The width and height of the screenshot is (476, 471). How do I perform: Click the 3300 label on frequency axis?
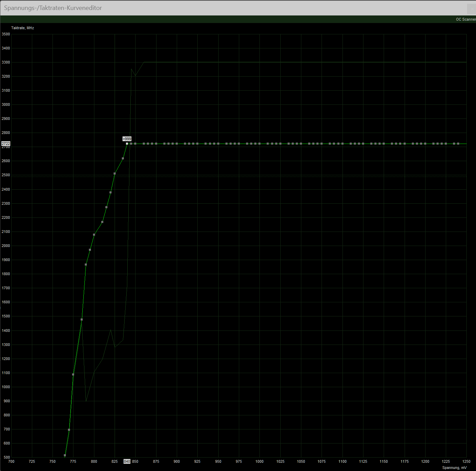tap(6, 62)
